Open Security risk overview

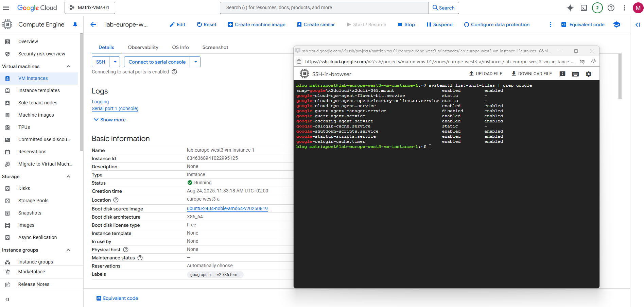click(39, 54)
